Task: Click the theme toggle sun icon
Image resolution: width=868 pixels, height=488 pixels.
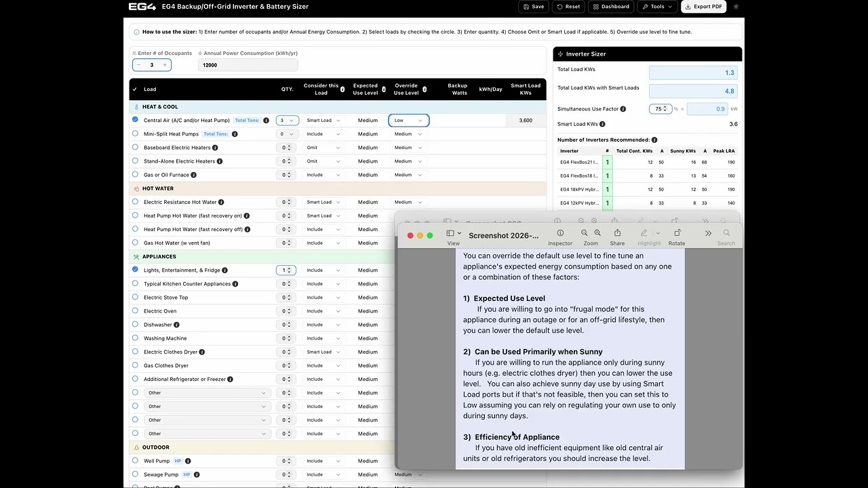Action: (736, 7)
